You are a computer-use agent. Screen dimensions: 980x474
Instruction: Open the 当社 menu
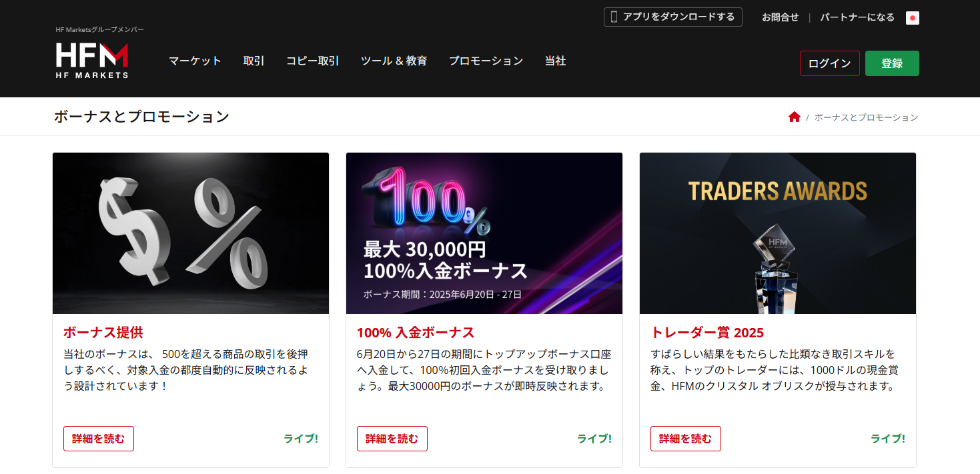tap(555, 61)
